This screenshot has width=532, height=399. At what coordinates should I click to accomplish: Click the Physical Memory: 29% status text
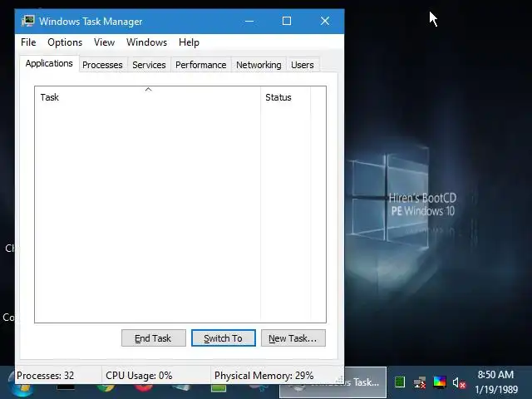(264, 375)
